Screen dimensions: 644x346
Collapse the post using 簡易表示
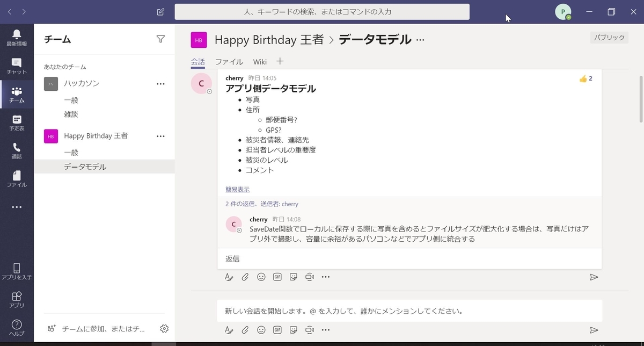pyautogui.click(x=237, y=189)
